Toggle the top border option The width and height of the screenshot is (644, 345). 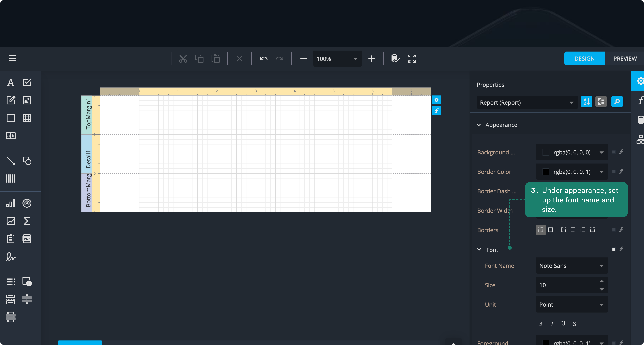click(573, 230)
